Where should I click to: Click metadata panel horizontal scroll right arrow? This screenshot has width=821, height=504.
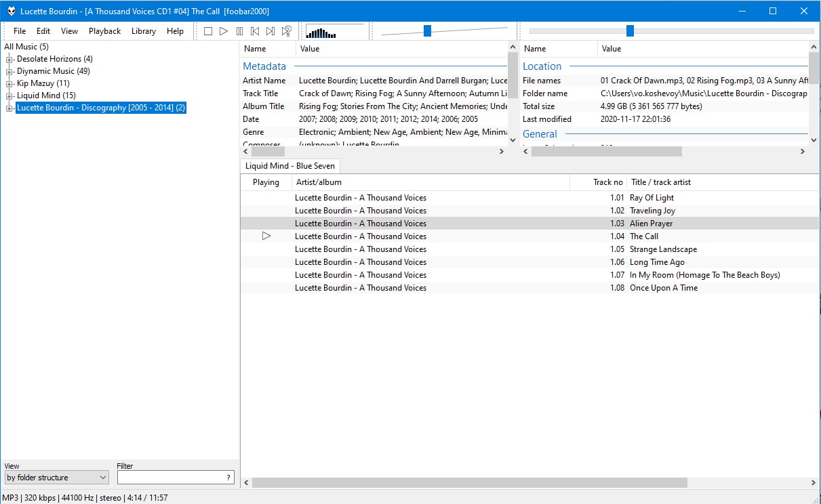[502, 152]
